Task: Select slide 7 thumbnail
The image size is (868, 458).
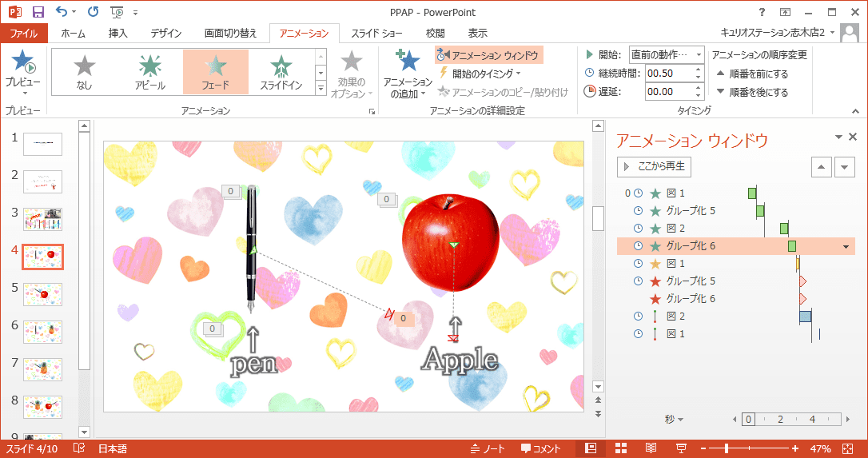Action: tap(42, 369)
